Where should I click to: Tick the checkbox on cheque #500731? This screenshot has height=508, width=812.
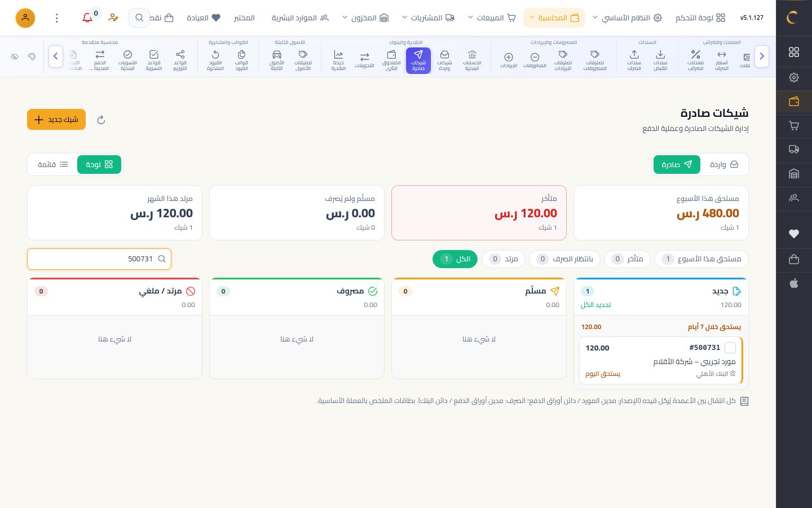point(730,348)
